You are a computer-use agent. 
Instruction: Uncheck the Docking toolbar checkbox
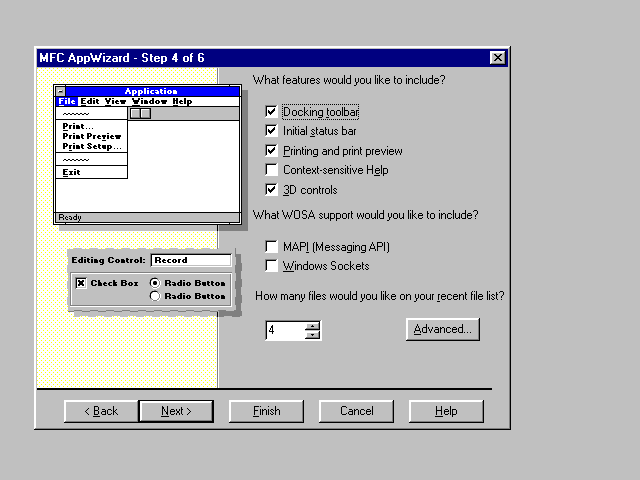coord(272,112)
